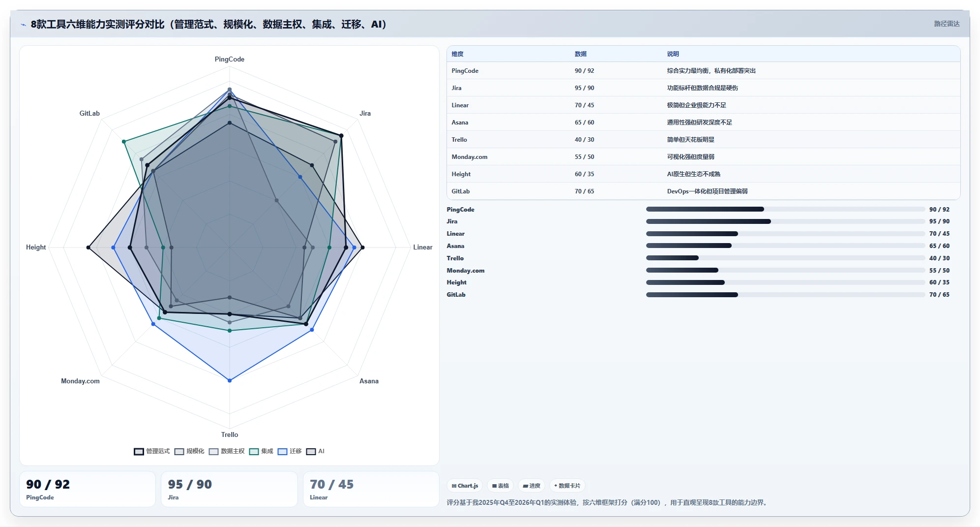Viewport: 980px width, 527px height.
Task: Click the Linear axis label on radar
Action: click(422, 247)
